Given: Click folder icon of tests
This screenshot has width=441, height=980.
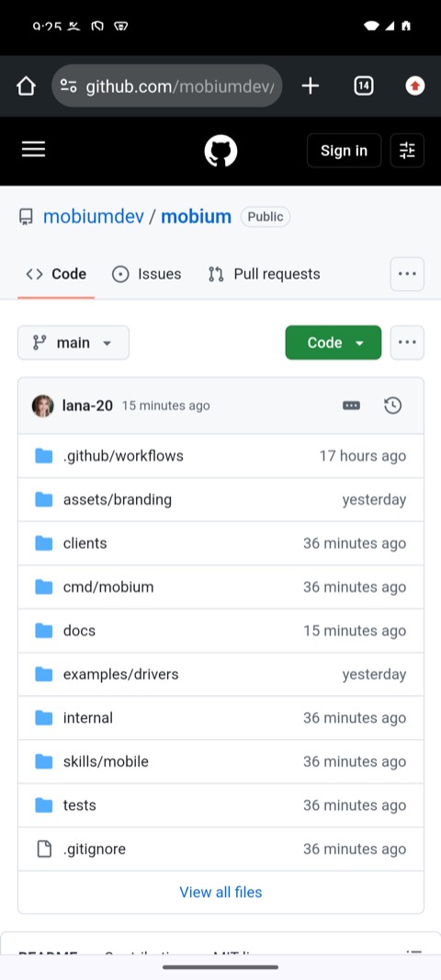Looking at the screenshot, I should (x=44, y=805).
